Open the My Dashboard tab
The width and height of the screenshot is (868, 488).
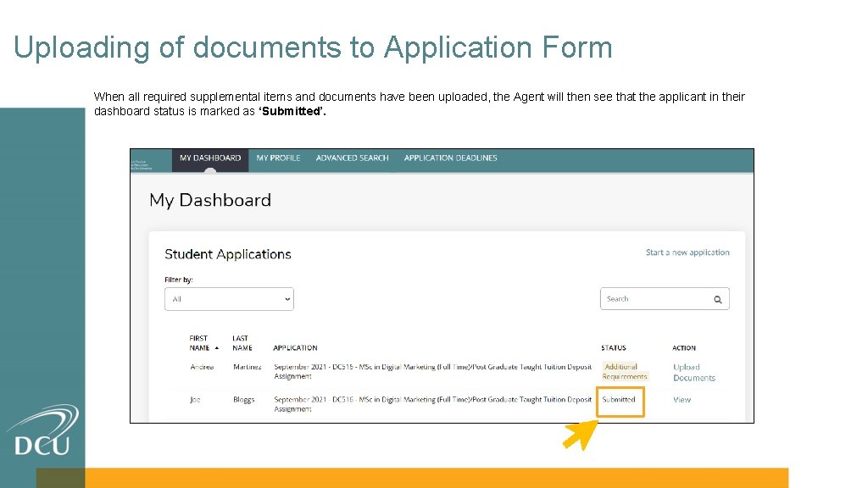tap(210, 159)
